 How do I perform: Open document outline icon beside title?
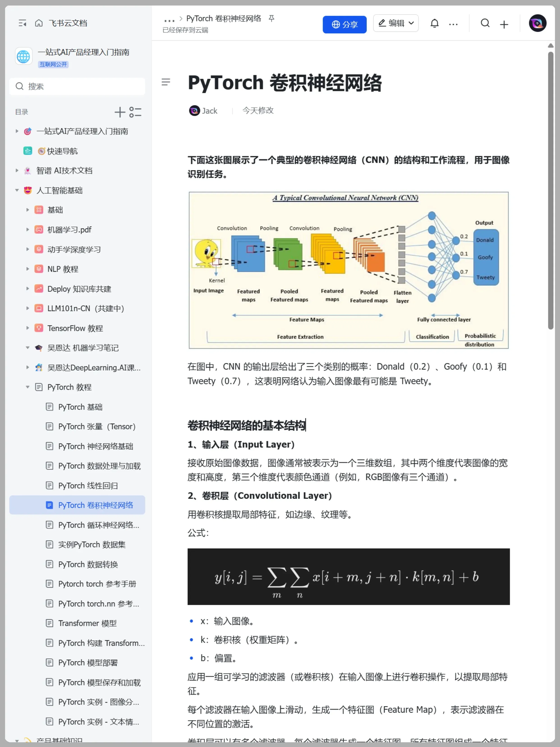click(166, 82)
